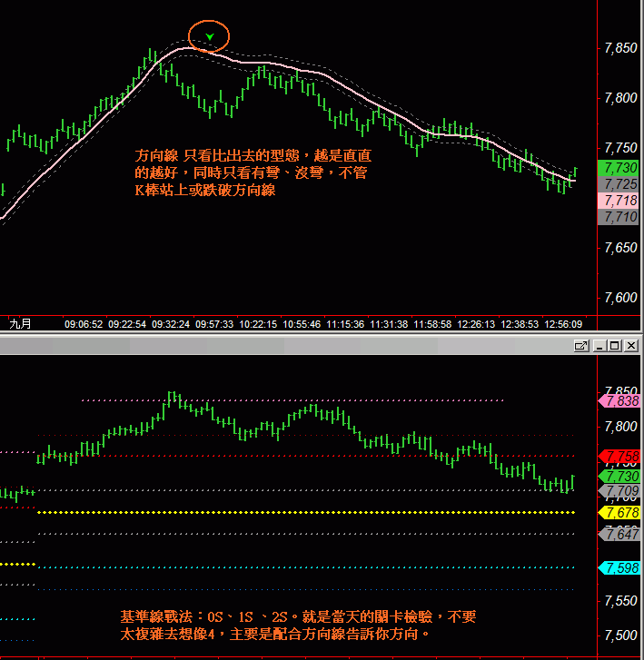This screenshot has width=644, height=660.
Task: Click the 09:32:24 time axis label
Action: click(171, 324)
